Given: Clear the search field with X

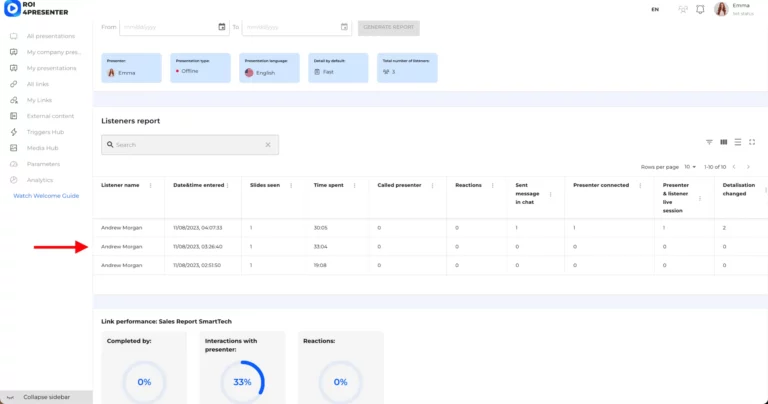Looking at the screenshot, I should (268, 145).
